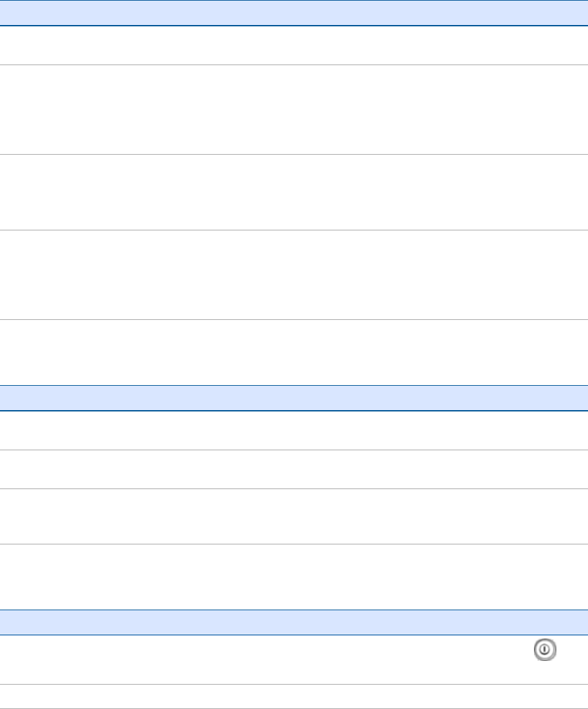The image size is (588, 709).
Task: Select the middle blue header bar
Action: [x=294, y=398]
